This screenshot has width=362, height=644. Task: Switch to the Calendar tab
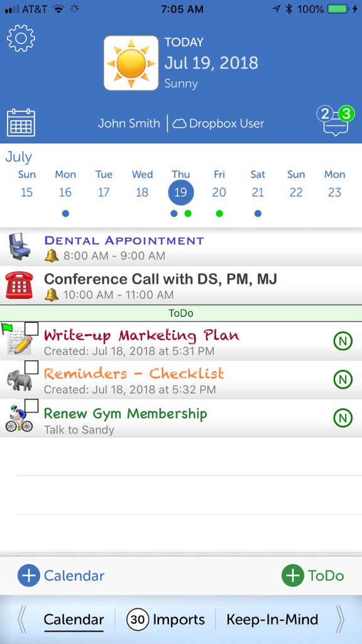(x=74, y=619)
